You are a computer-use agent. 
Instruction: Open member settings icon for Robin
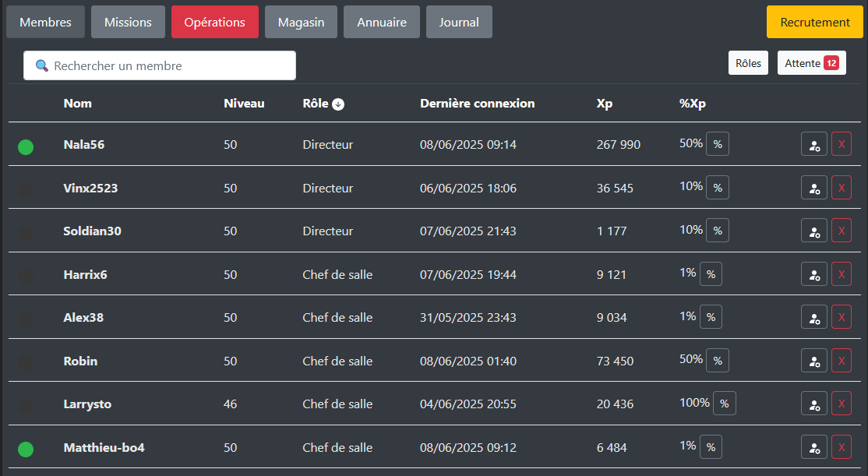(814, 361)
